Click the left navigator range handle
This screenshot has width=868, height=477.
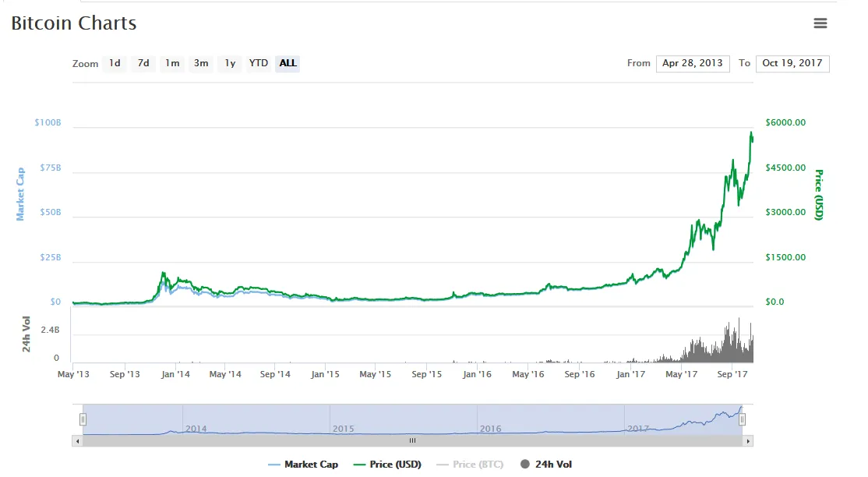(x=83, y=419)
